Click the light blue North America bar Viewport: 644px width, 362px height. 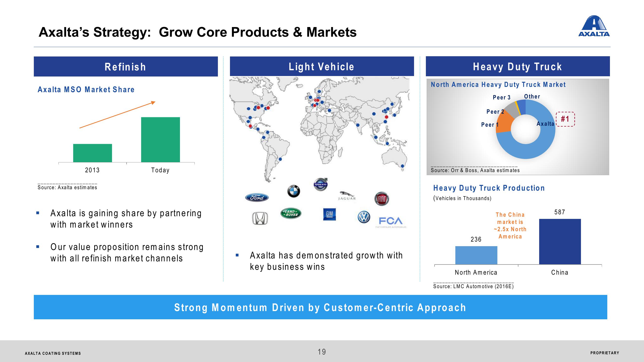pyautogui.click(x=476, y=255)
